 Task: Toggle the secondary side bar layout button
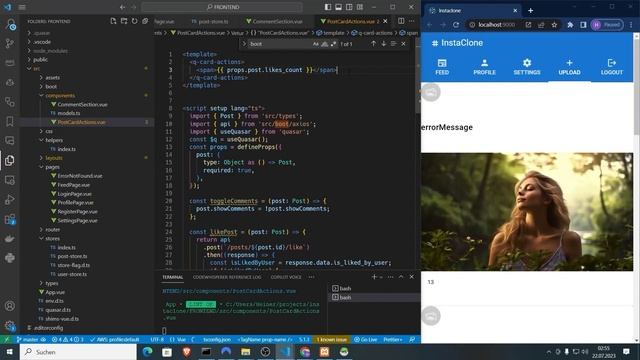click(349, 7)
